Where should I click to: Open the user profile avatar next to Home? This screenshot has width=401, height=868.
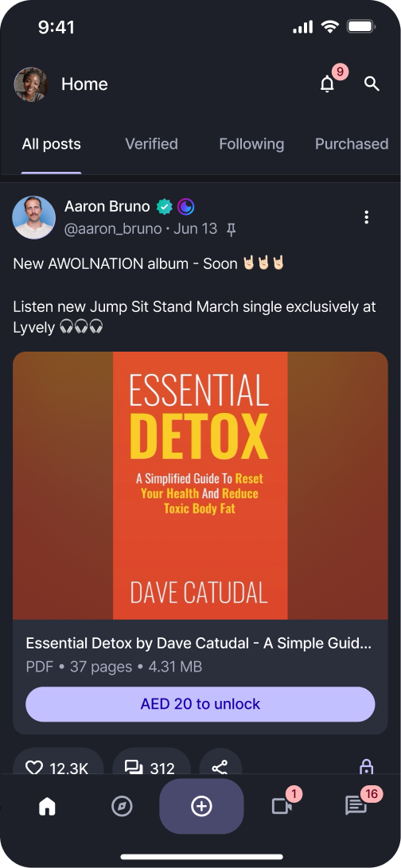point(31,84)
